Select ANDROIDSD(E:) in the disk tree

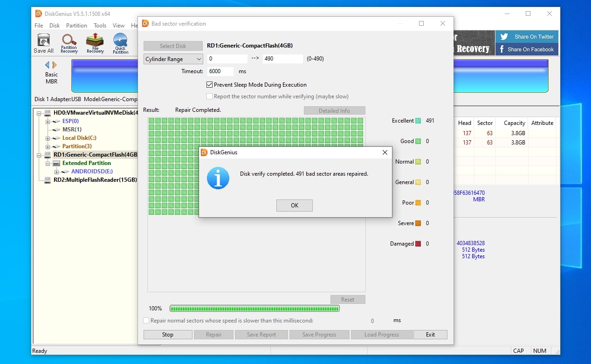[92, 172]
